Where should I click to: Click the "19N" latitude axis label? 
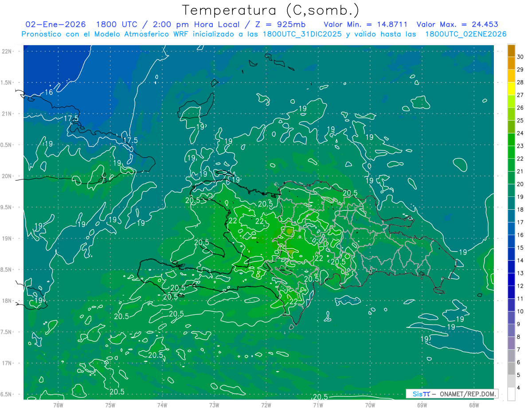pyautogui.click(x=7, y=239)
